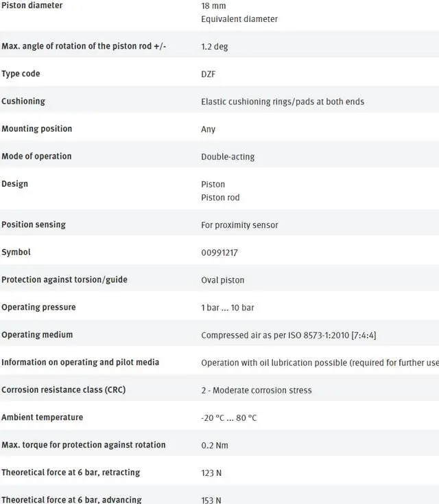The width and height of the screenshot is (439, 504).
Task: Select the For proximity sensor value
Action: 239,225
